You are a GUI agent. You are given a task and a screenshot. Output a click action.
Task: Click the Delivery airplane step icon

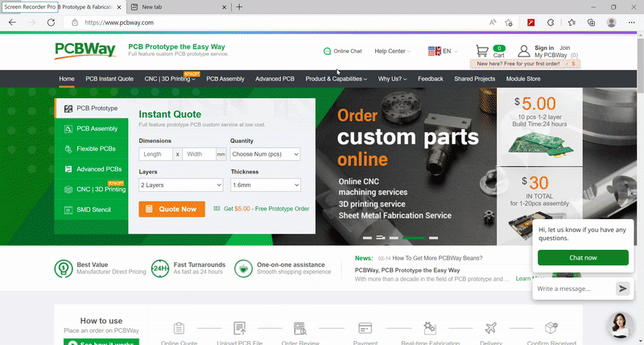click(491, 328)
